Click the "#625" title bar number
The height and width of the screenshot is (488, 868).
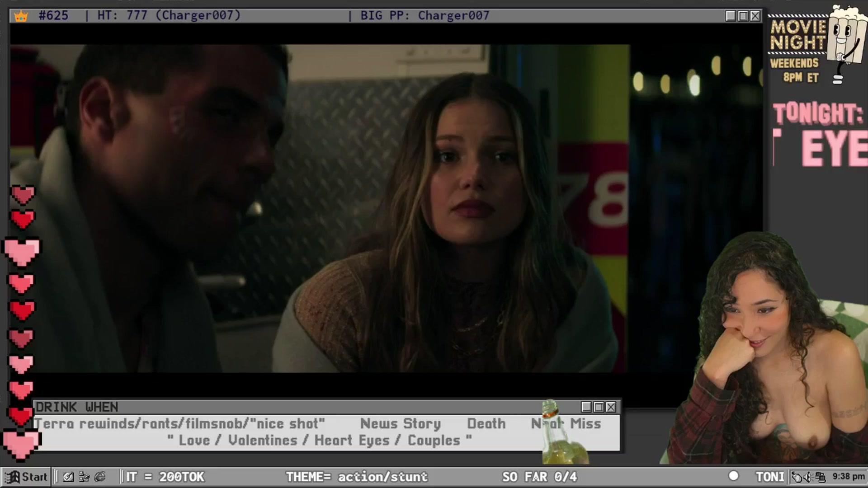click(x=53, y=16)
